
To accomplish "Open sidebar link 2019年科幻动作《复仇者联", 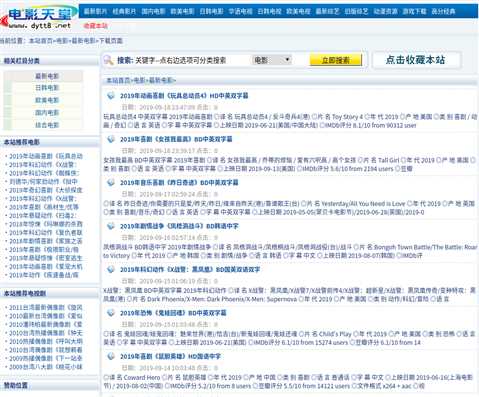I will click(45, 232).
